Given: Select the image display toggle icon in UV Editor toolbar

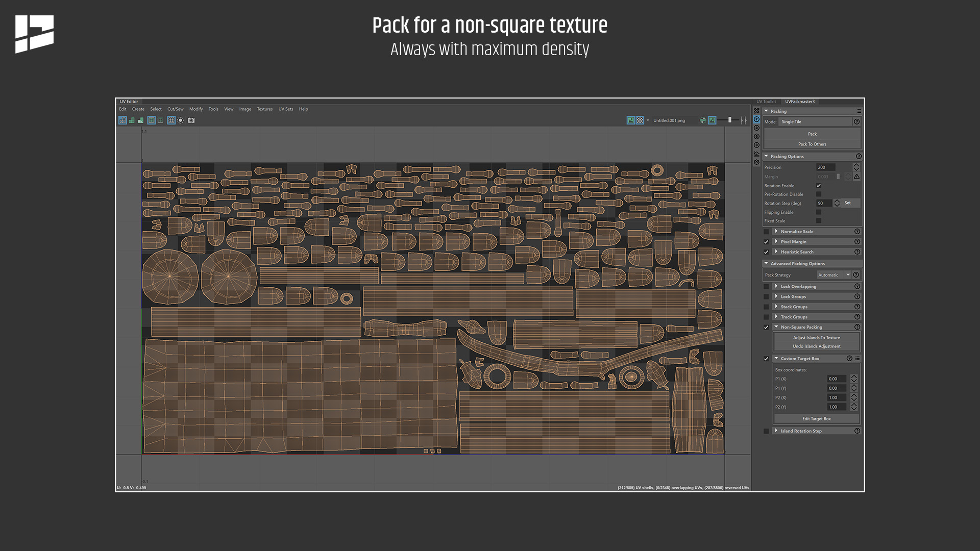Looking at the screenshot, I should point(630,120).
